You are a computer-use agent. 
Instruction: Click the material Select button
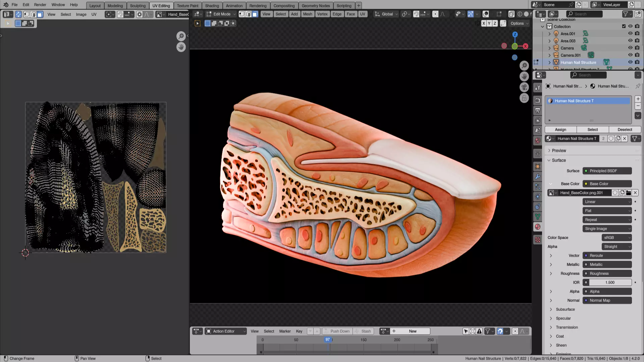pos(592,130)
